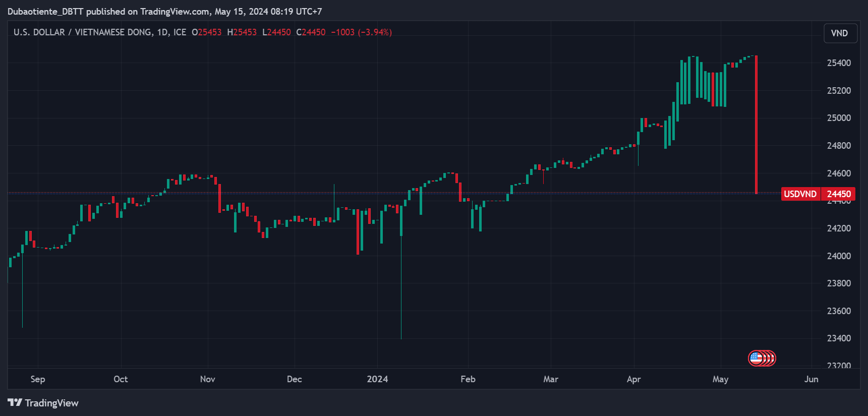Click the close value C24450
The height and width of the screenshot is (416, 868).
311,32
